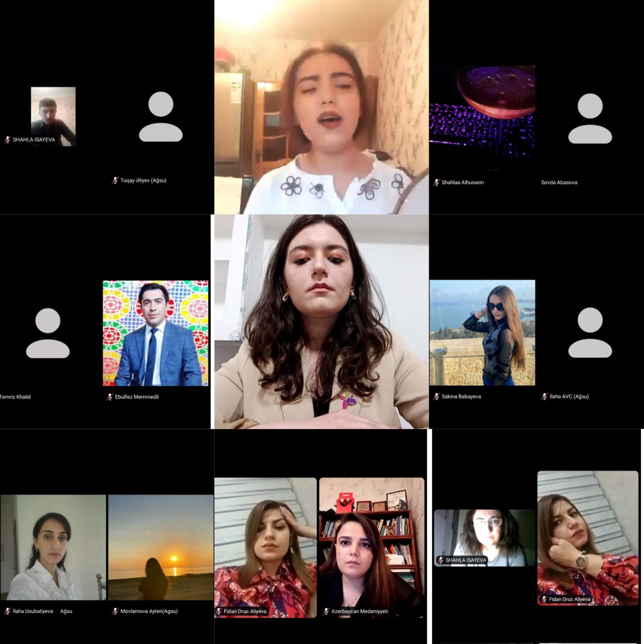This screenshot has height=644, width=644.
Task: Open Azerbaycan Medeniyyeti's bookshelf video tile
Action: tap(371, 547)
